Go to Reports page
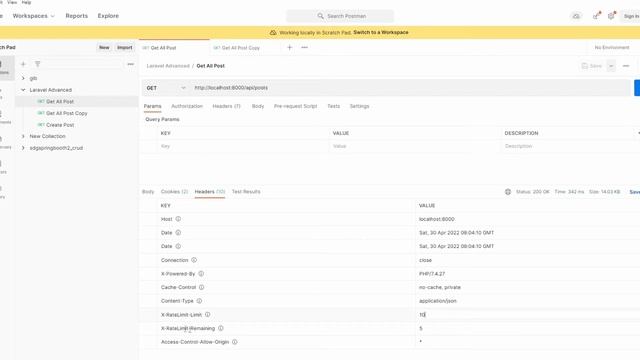This screenshot has width=640, height=360. [77, 16]
